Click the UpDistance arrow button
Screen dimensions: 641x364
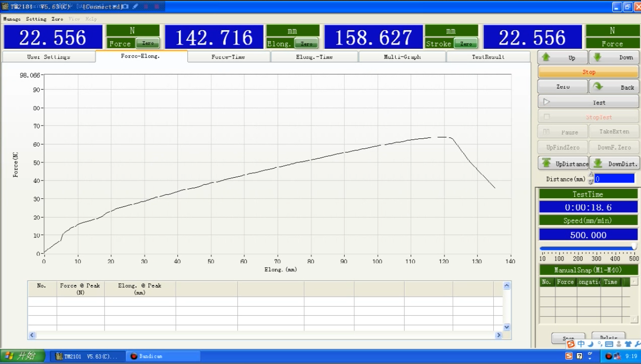tap(563, 163)
